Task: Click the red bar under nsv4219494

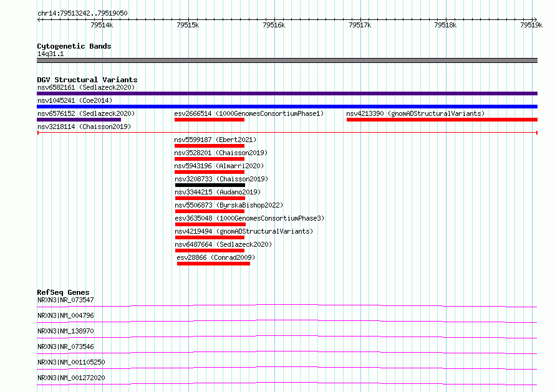Action: click(x=210, y=237)
